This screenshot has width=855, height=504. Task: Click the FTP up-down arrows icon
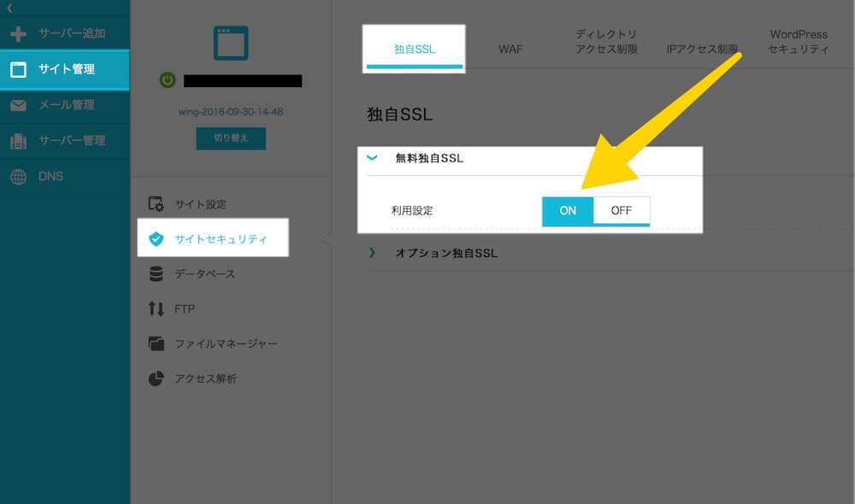pyautogui.click(x=156, y=309)
